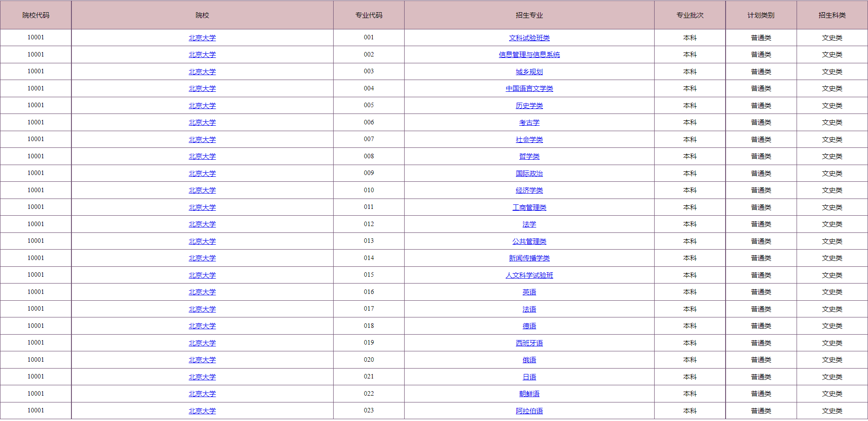Select major code cell 001
The image size is (868, 421).
pyautogui.click(x=369, y=38)
